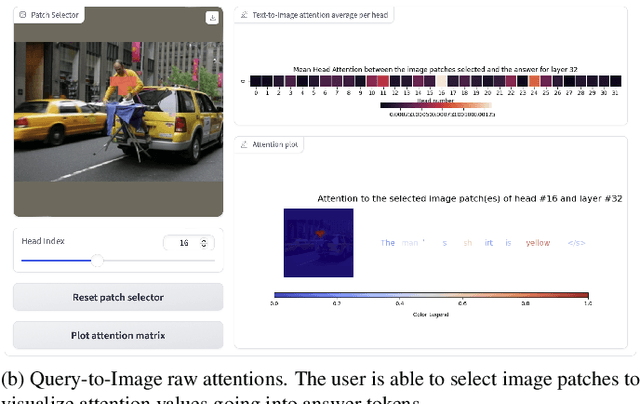Screen dimensions: 640x404
Task: Click the Patch Selector panel label icon
Action: (23, 16)
